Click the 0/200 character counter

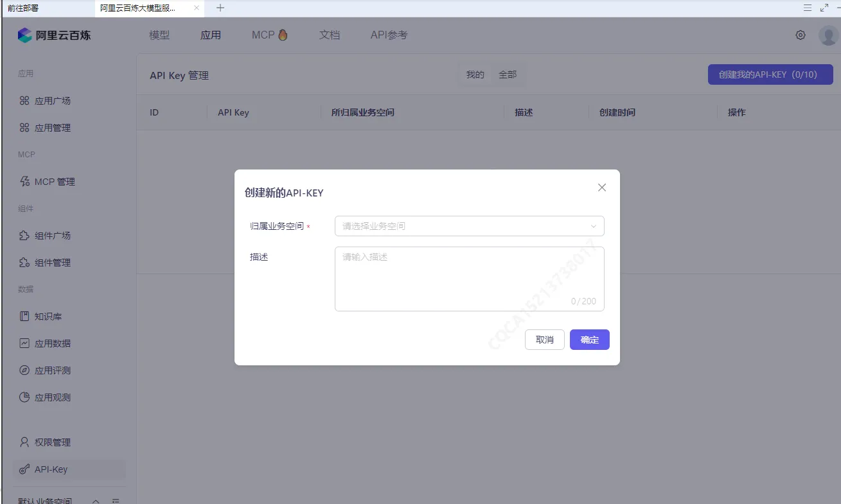pos(584,301)
